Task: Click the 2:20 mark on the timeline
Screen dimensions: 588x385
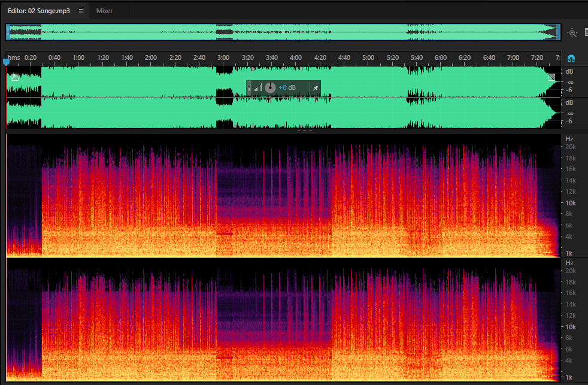Action: click(x=175, y=57)
